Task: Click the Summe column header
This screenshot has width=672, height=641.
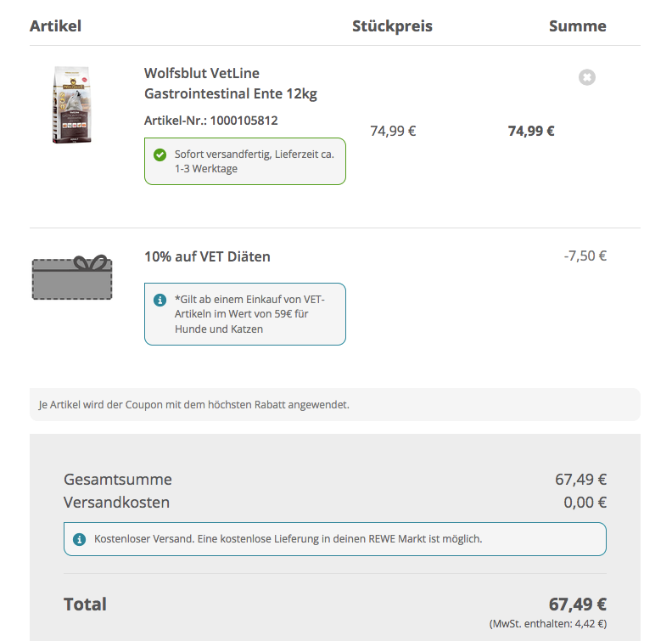Action: [577, 25]
